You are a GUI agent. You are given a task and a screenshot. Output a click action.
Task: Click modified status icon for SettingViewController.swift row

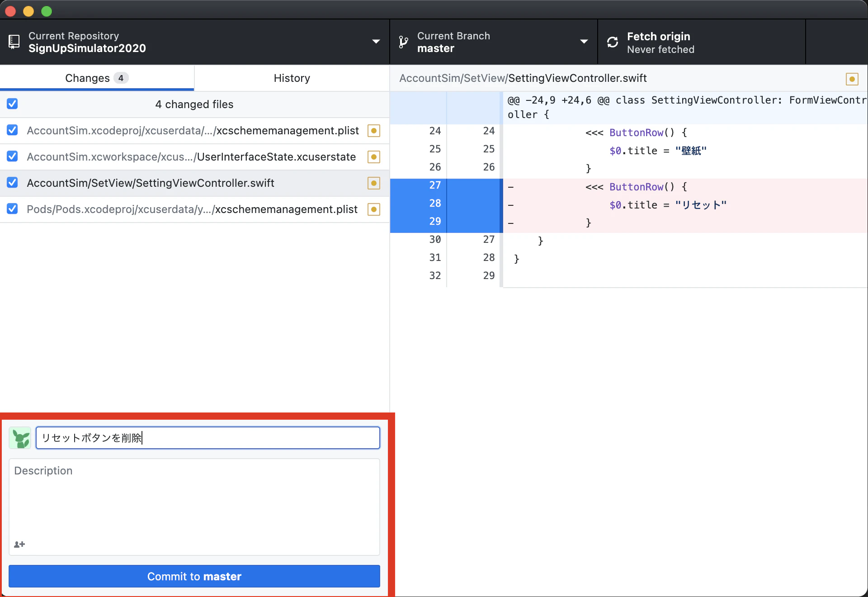(374, 183)
